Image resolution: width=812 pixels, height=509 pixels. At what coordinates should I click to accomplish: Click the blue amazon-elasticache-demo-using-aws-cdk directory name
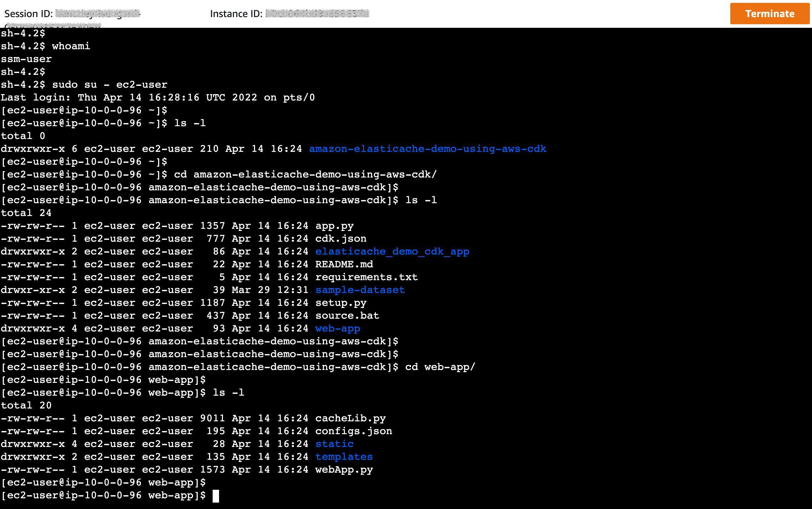pos(427,149)
